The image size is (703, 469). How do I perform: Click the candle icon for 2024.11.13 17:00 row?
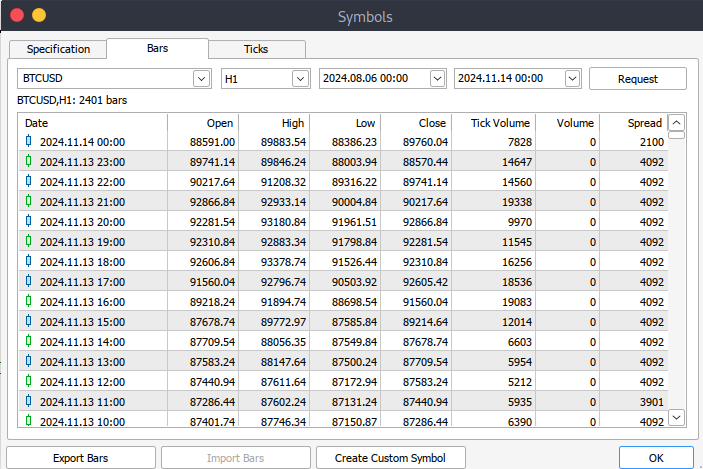coord(29,281)
